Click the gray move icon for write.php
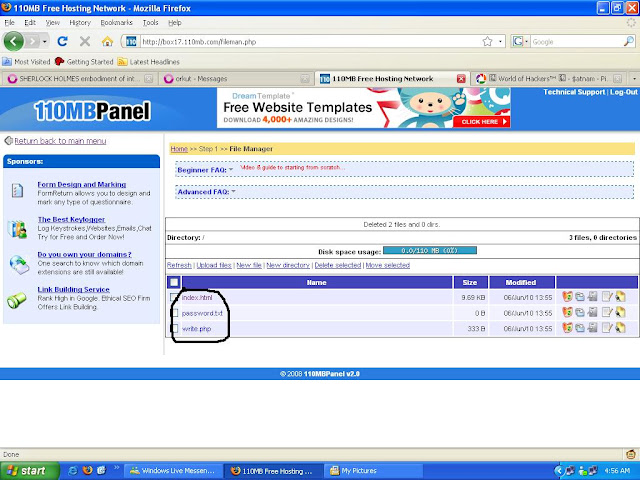 [592, 328]
